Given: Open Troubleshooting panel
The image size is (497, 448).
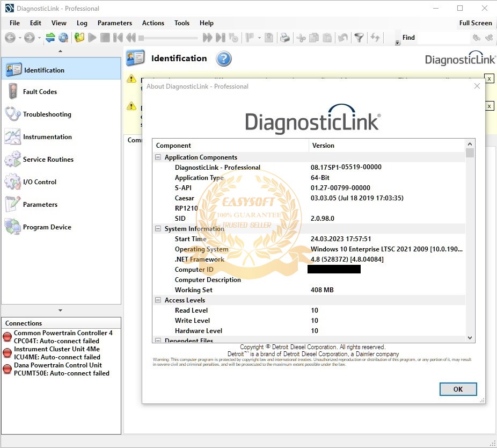Looking at the screenshot, I should (61, 114).
